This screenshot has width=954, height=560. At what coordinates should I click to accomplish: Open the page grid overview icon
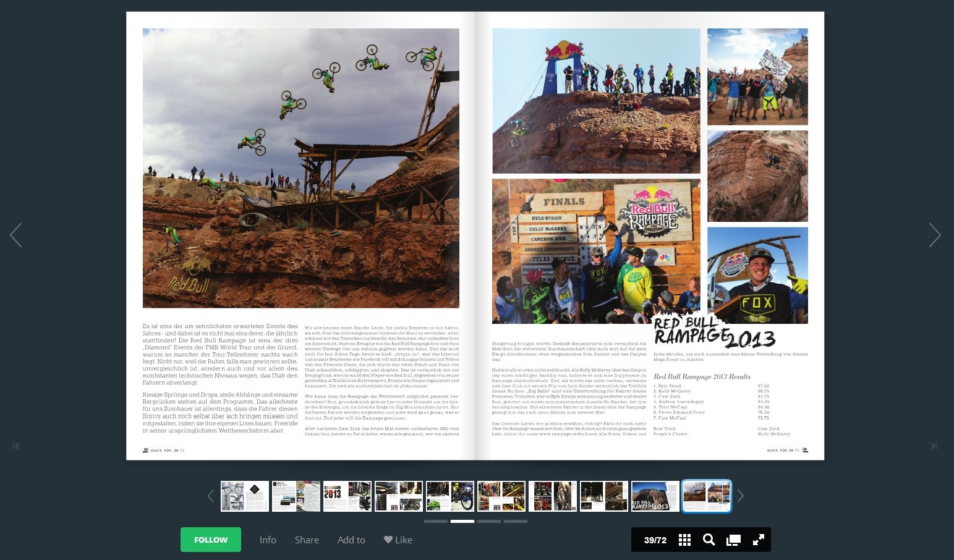684,540
